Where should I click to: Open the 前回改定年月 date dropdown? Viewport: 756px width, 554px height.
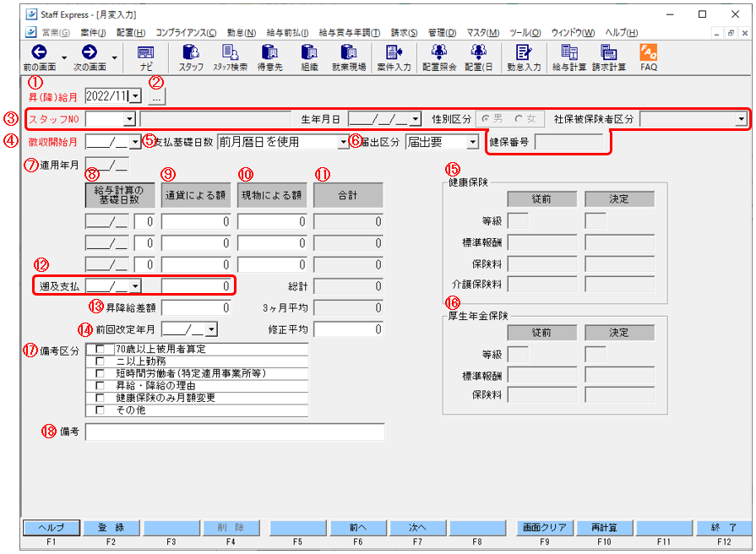click(x=211, y=330)
